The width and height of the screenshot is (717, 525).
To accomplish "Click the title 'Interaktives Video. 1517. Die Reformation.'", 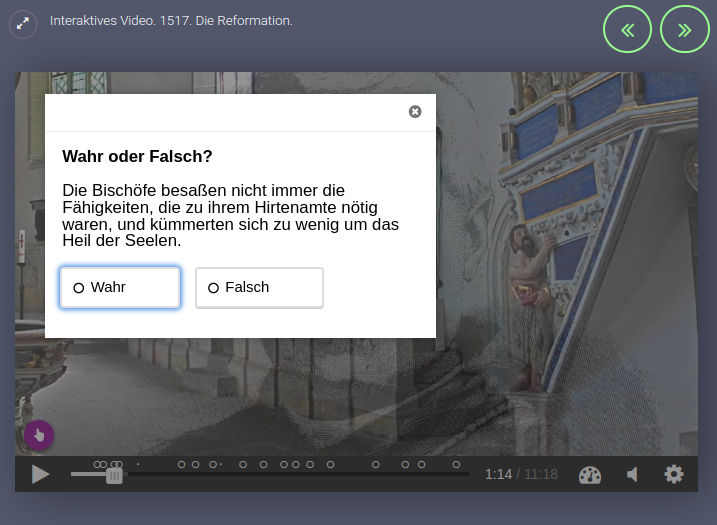I will (x=171, y=21).
